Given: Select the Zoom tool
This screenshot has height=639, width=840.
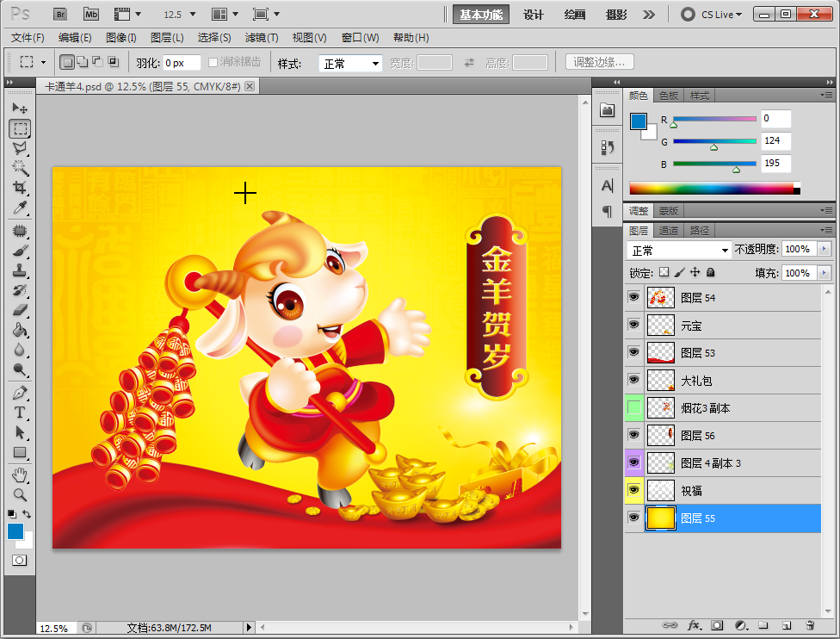Looking at the screenshot, I should tap(20, 495).
